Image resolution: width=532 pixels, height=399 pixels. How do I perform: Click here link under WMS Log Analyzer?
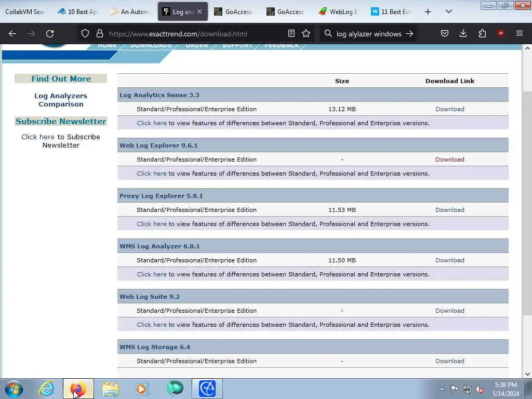(151, 274)
